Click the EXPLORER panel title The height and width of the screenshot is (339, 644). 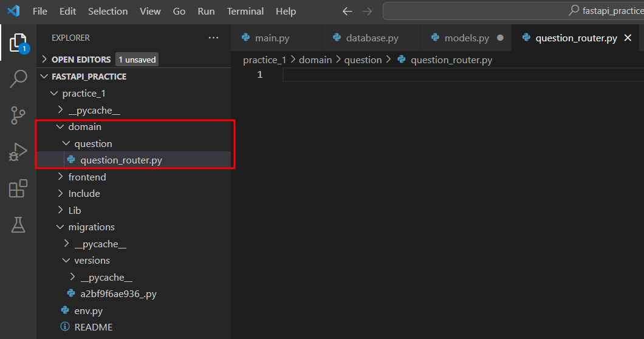(70, 38)
